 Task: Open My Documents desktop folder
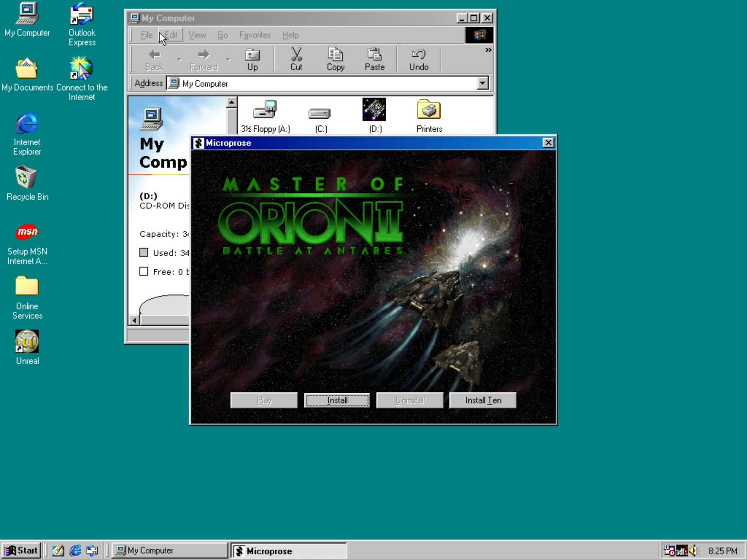[x=27, y=75]
